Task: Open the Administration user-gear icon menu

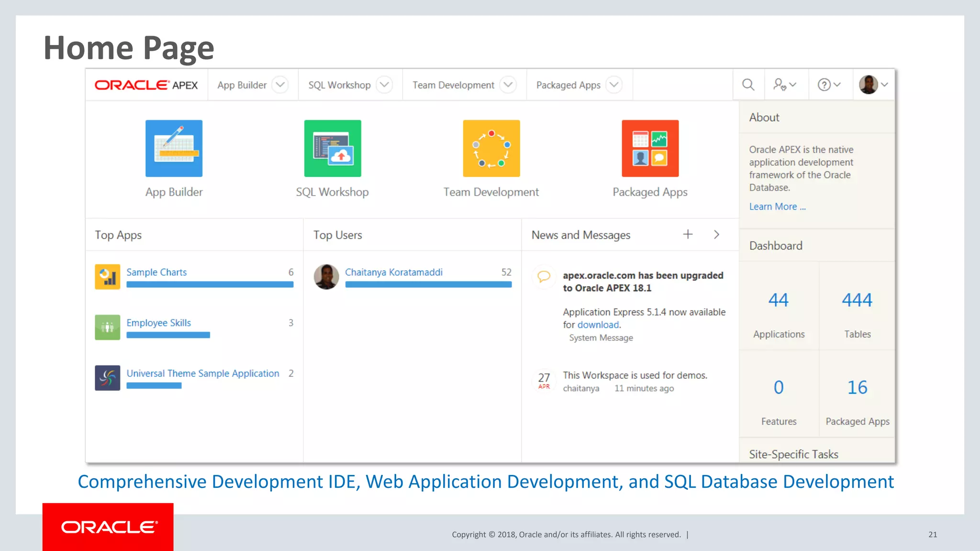Action: [x=785, y=85]
